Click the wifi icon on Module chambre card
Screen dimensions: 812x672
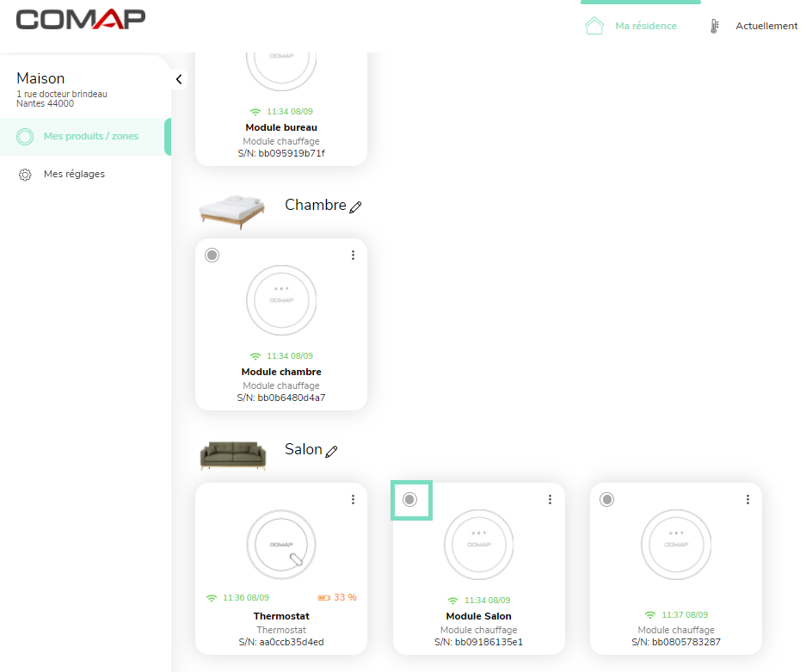tap(255, 356)
